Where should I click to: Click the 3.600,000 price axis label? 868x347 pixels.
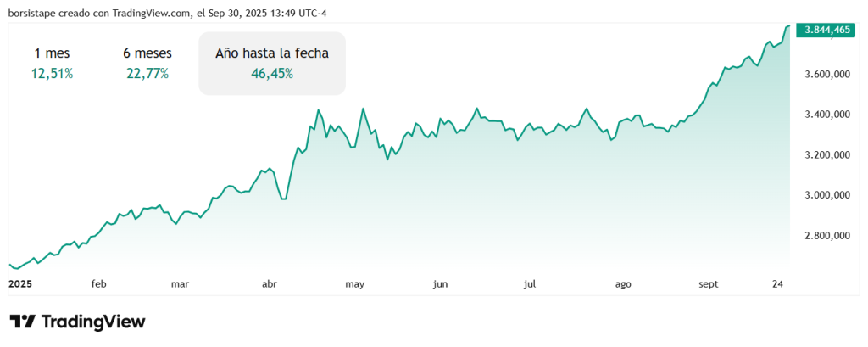click(826, 74)
